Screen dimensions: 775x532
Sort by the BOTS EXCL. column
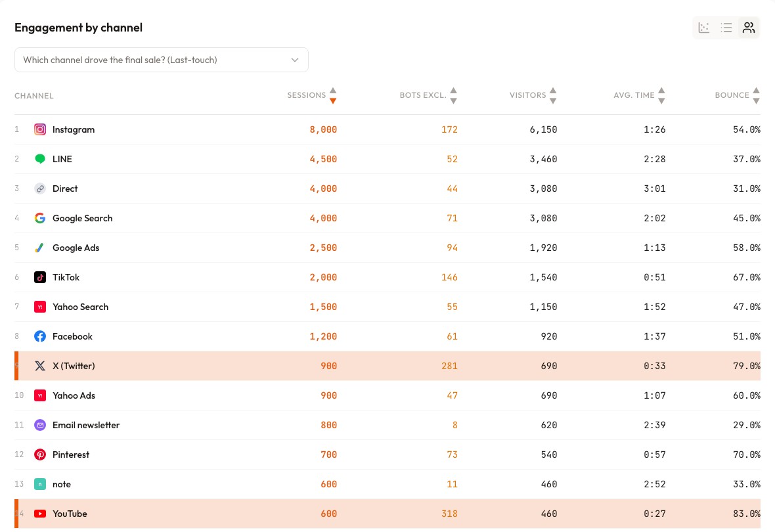tap(428, 95)
